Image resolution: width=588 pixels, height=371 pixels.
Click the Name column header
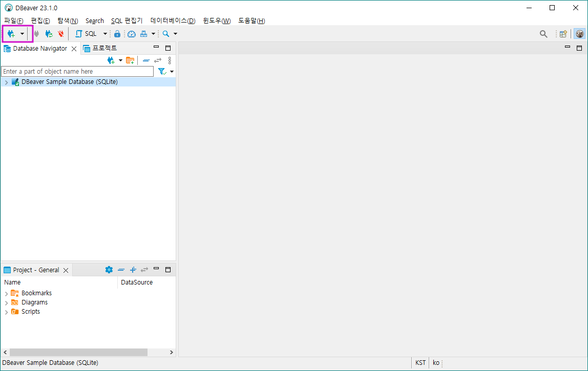59,282
